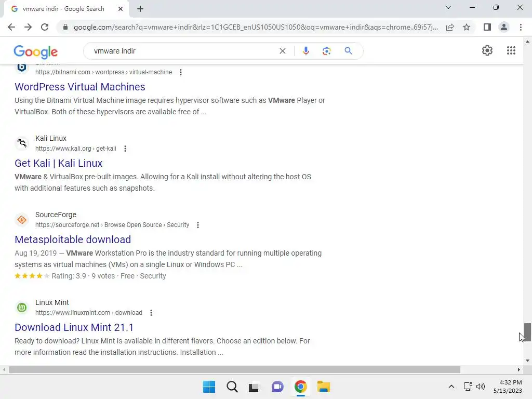Bookmark this tab with the star
The height and width of the screenshot is (399, 532).
click(467, 27)
